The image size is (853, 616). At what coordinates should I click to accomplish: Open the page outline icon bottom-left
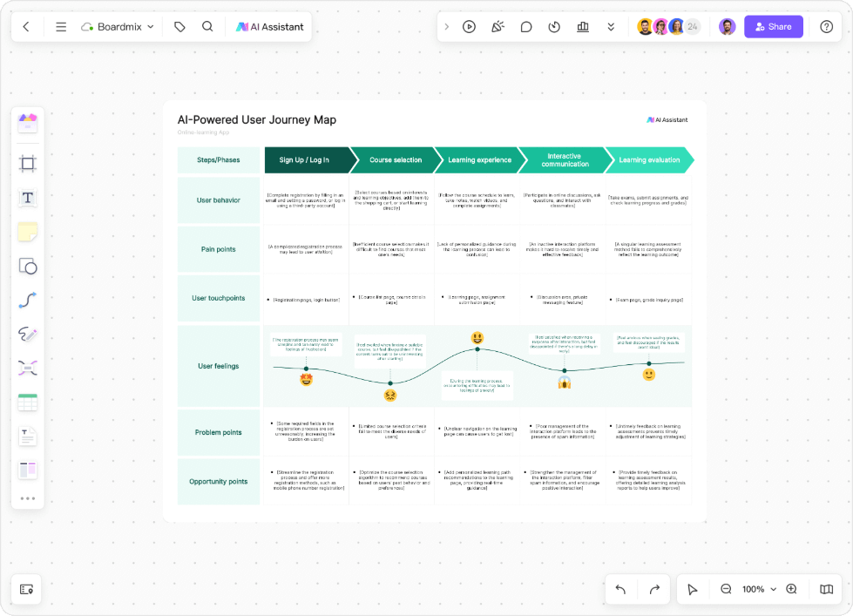click(27, 589)
